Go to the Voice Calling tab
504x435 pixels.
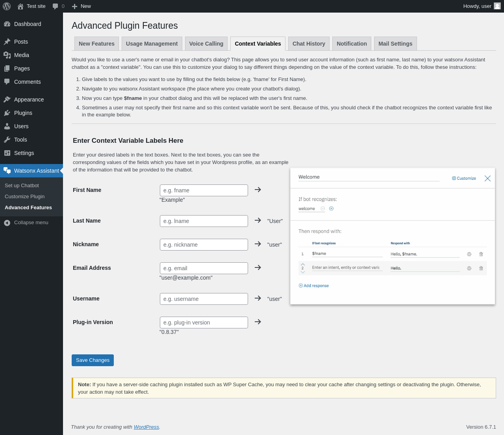206,44
